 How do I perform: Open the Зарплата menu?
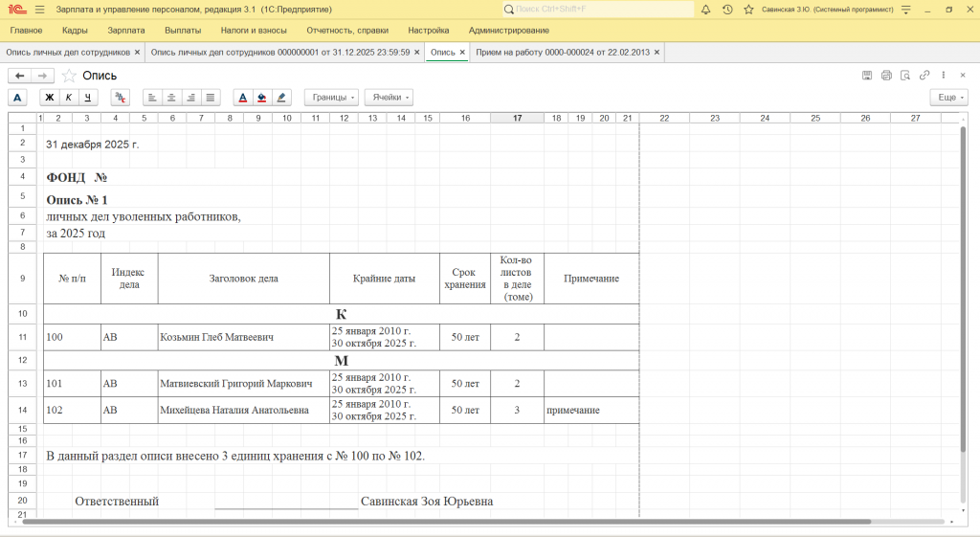point(126,31)
